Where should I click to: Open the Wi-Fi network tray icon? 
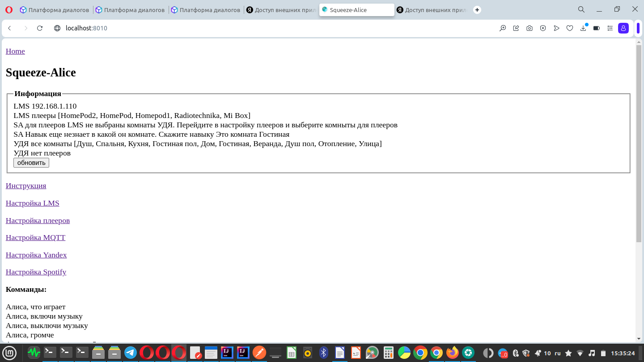click(x=580, y=353)
